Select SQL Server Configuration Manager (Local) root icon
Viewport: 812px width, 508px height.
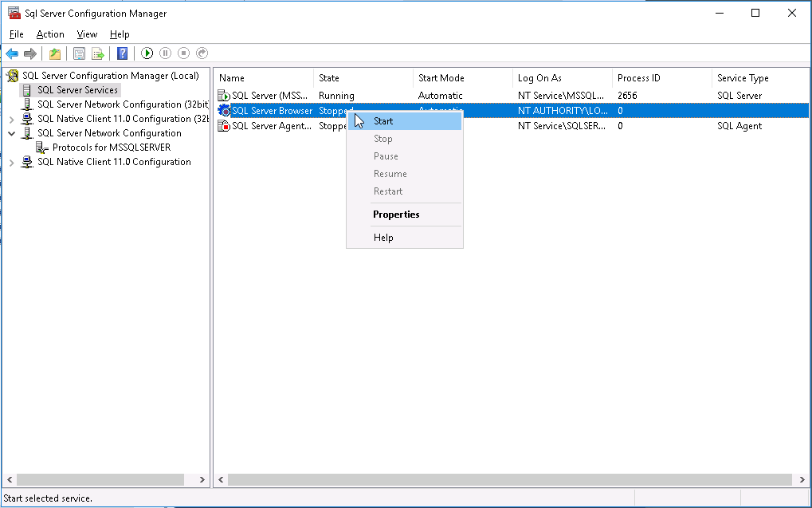pos(13,77)
